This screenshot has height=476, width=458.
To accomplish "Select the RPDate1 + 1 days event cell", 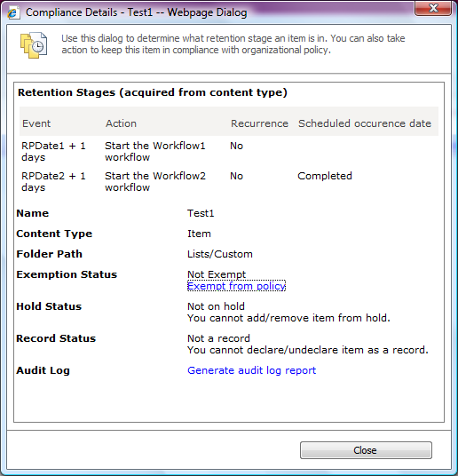I will coord(53,152).
